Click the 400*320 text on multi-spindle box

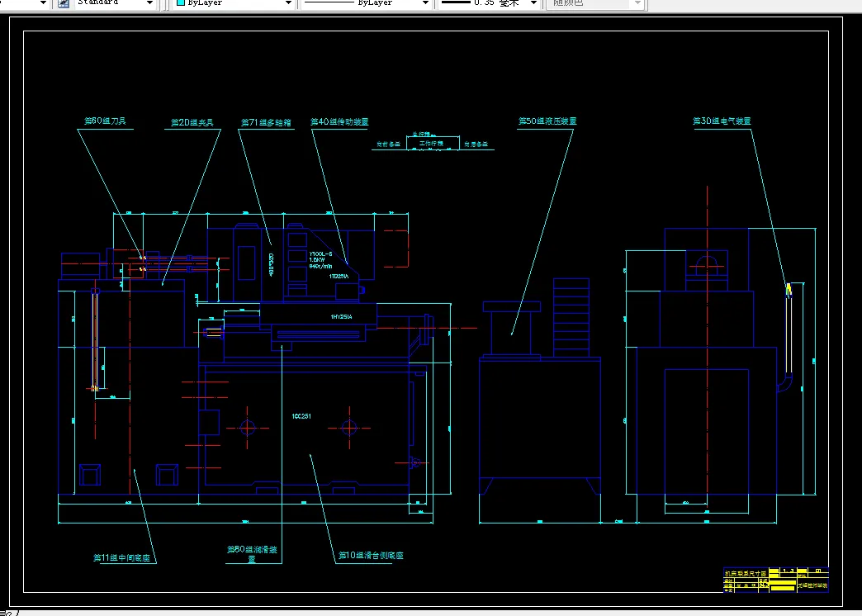(271, 265)
